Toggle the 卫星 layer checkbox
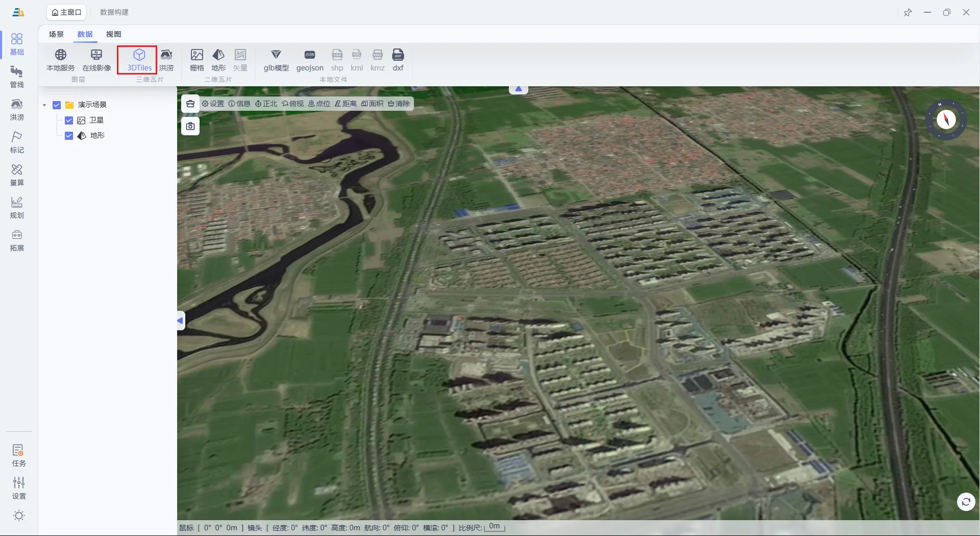 coord(69,120)
